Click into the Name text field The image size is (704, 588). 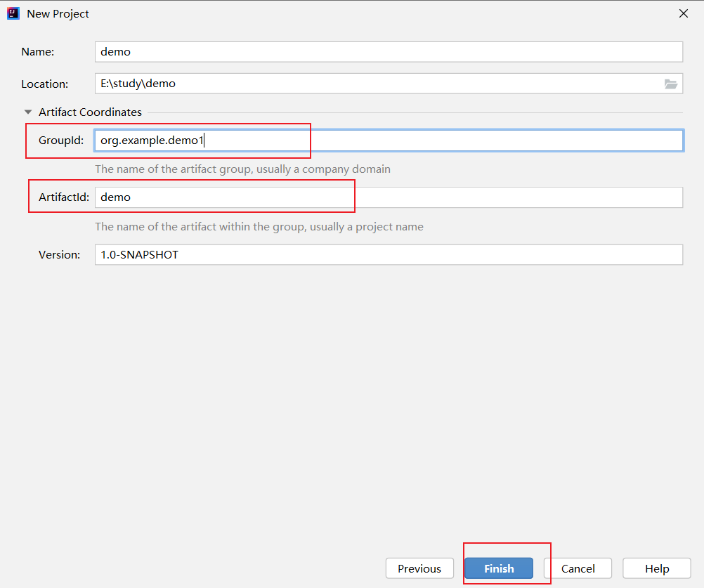coord(388,51)
